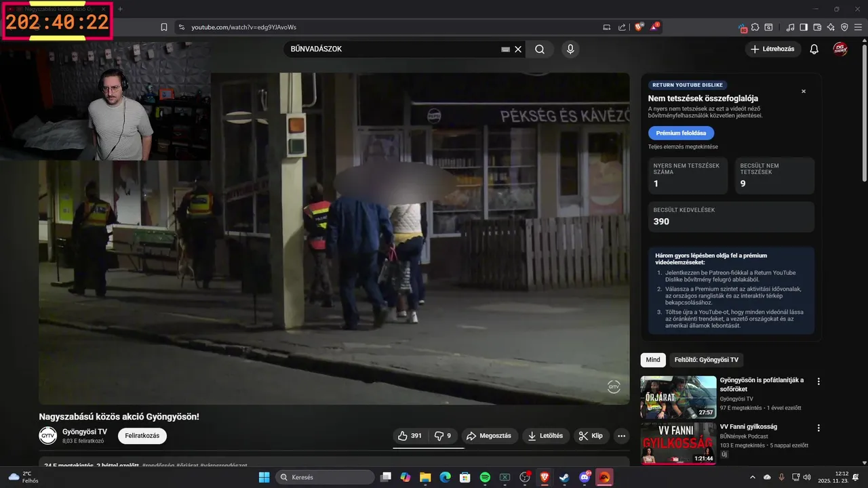Open Discord from the taskbar

585,477
